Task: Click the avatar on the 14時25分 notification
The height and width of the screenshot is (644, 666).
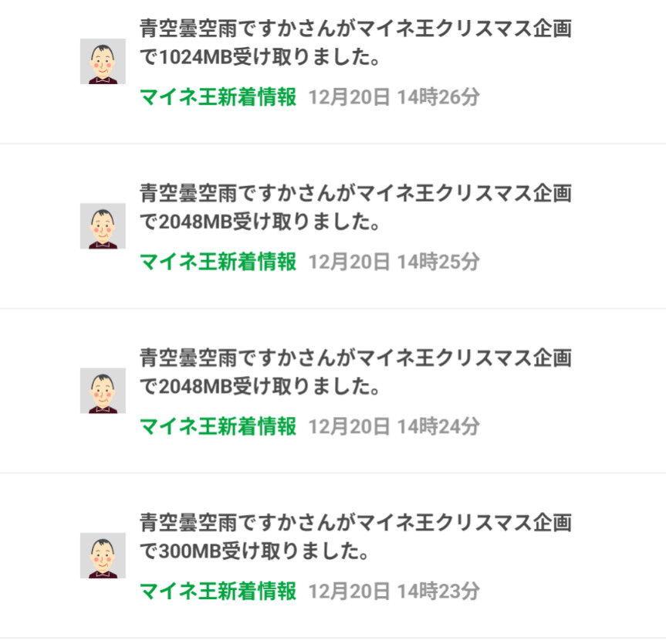Action: [x=103, y=225]
